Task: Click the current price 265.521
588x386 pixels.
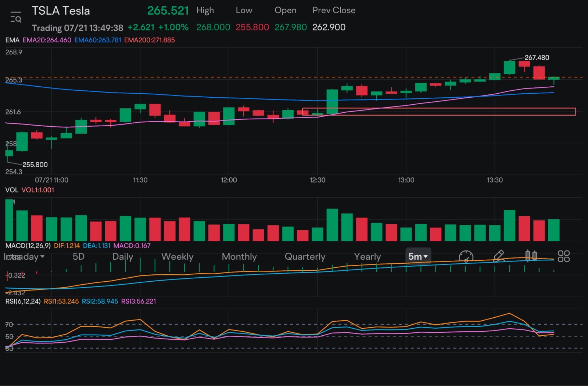Action: coord(168,11)
